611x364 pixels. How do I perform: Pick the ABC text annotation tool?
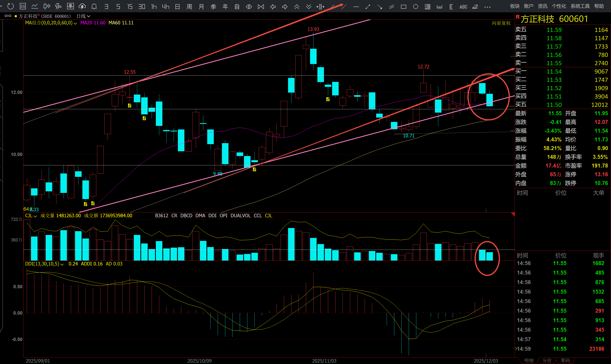pyautogui.click(x=463, y=7)
